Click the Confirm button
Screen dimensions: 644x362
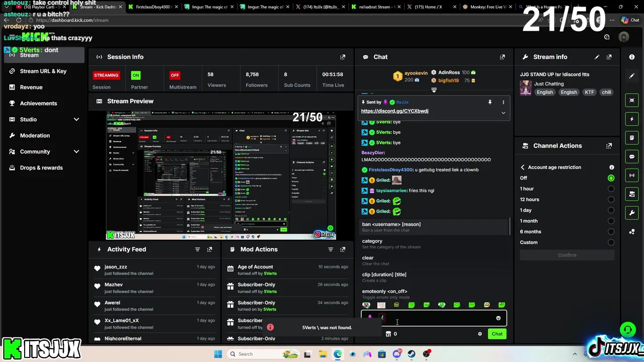pos(567,255)
